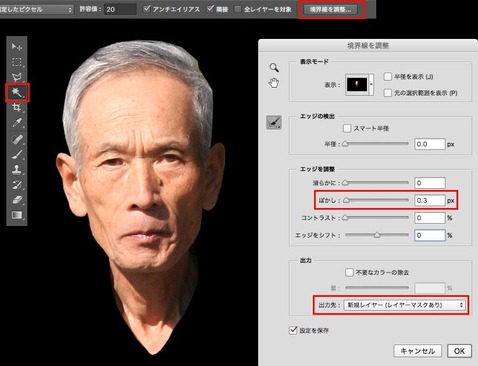This screenshot has width=478, height=366.
Task: Click the ぼかし slider handle
Action: (347, 200)
